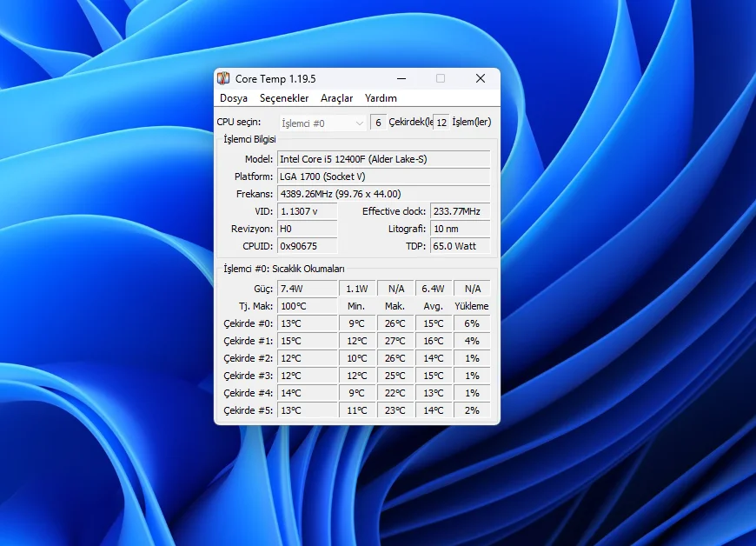Click Çekirde #1 average temperature 16°C

[x=433, y=341]
